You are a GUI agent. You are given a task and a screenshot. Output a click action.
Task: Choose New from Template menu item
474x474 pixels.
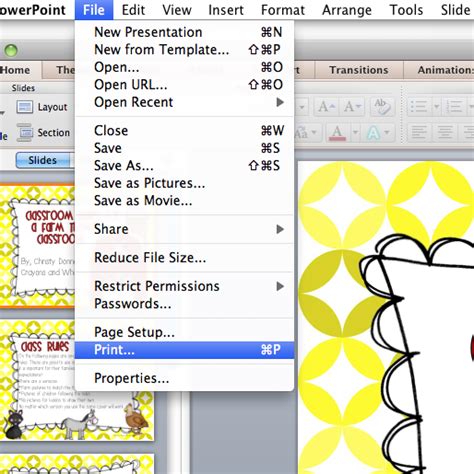click(x=184, y=50)
